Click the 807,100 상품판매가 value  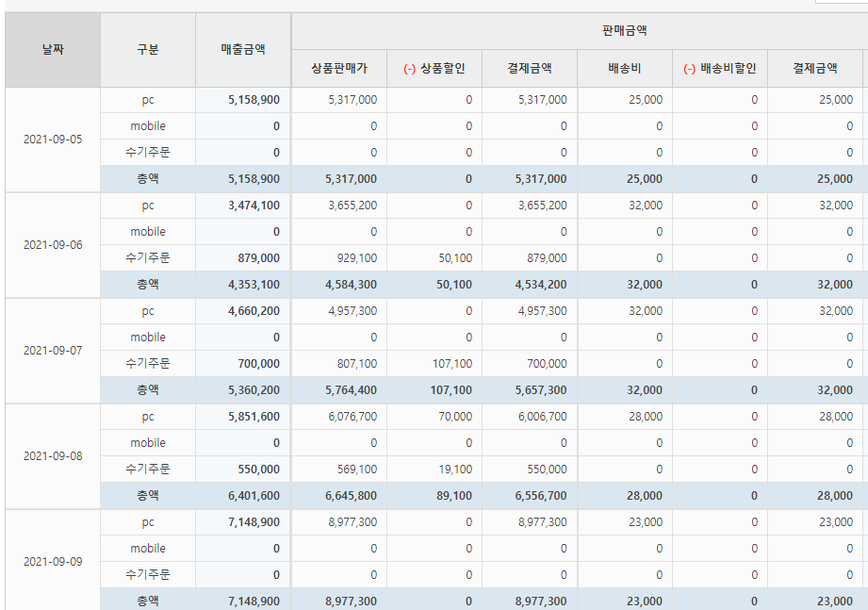tap(357, 364)
